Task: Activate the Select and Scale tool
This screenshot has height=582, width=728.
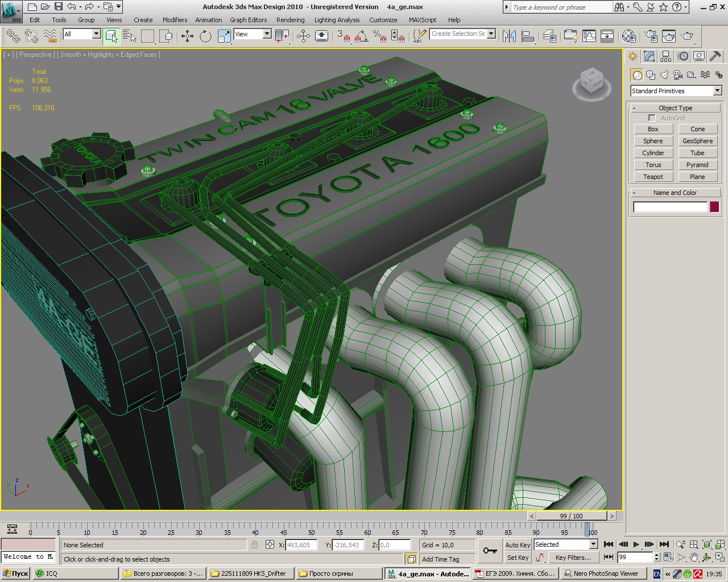Action: coord(224,36)
